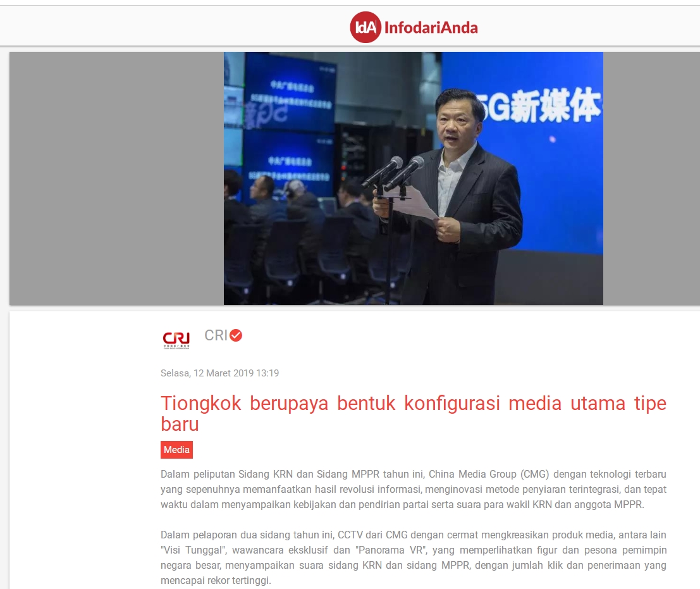Click paragraph starting "Dalam pelaporan dua sidang"

pos(413,557)
